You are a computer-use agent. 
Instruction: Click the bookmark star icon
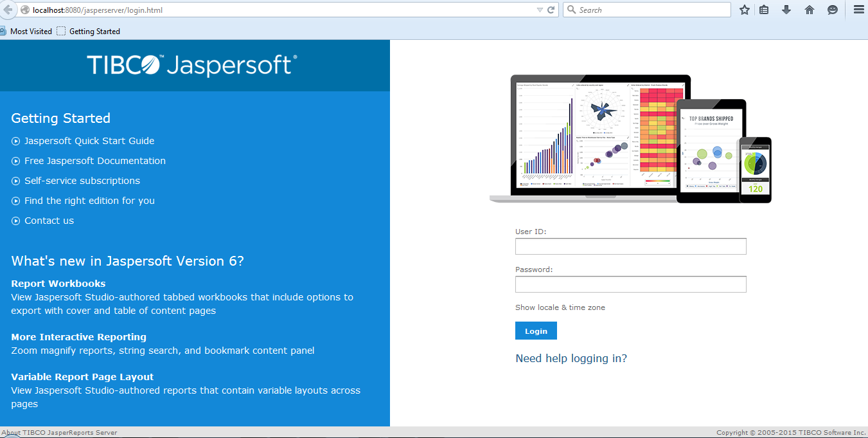745,10
